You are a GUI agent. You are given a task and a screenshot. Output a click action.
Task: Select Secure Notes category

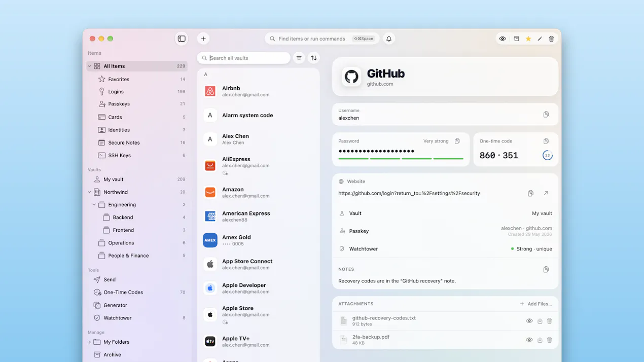pos(137,142)
